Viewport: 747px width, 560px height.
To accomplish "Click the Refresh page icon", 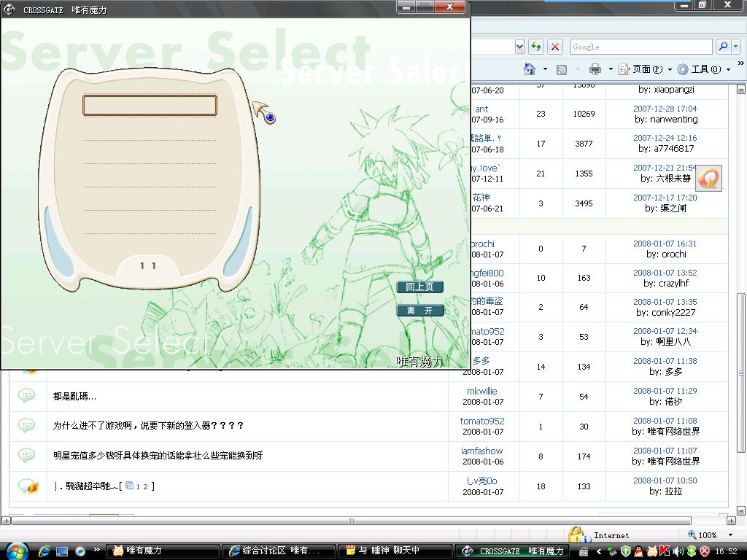I will coord(536,47).
